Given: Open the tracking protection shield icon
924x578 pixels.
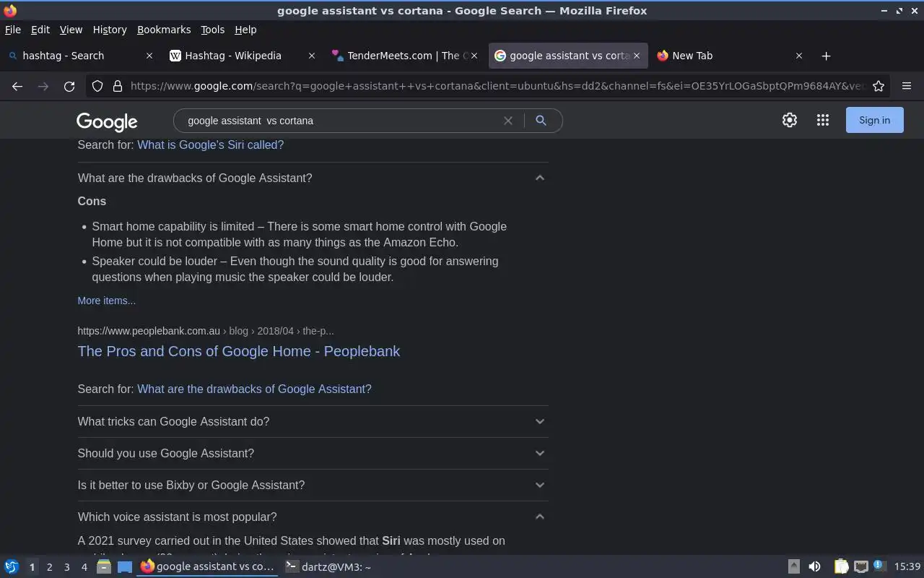Looking at the screenshot, I should 97,86.
